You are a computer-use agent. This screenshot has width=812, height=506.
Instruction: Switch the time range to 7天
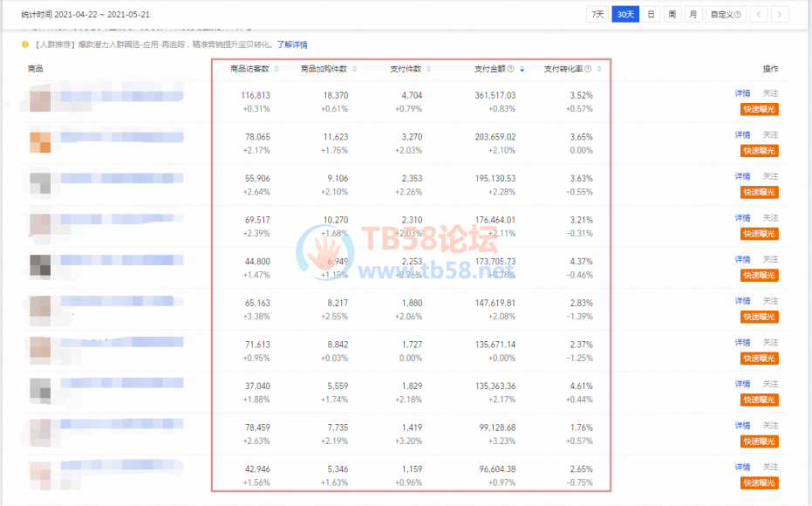(597, 14)
